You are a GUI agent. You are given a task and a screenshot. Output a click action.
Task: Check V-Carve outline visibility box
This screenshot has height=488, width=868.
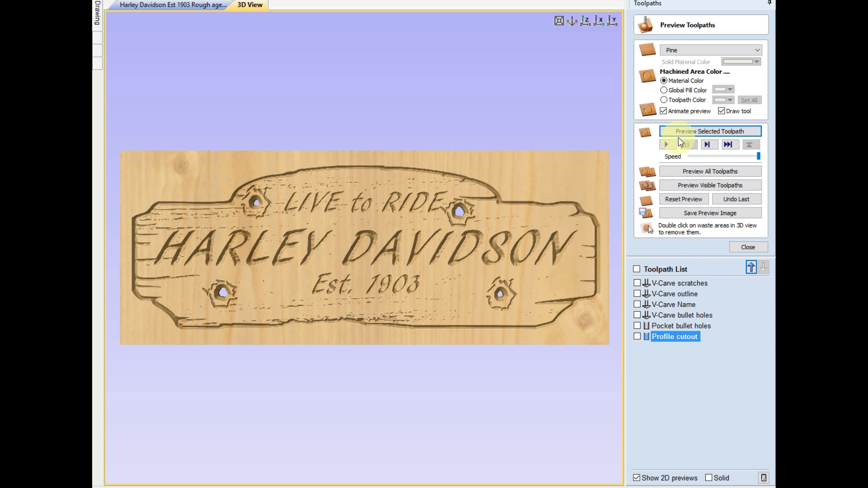tap(637, 294)
